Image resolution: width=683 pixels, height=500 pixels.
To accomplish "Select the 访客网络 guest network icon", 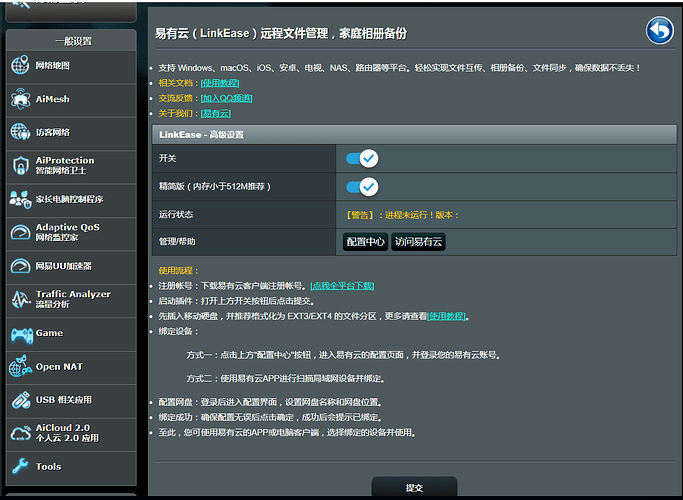I will 21,132.
